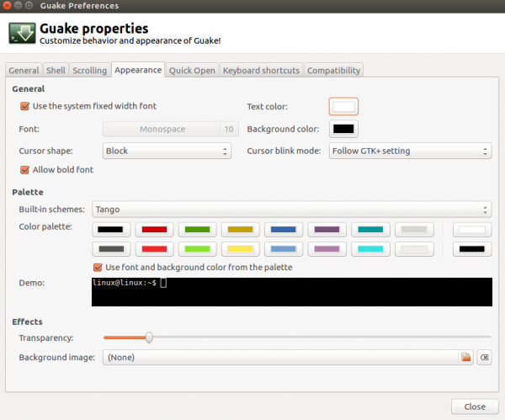Pick the dark blue palette color

284,230
